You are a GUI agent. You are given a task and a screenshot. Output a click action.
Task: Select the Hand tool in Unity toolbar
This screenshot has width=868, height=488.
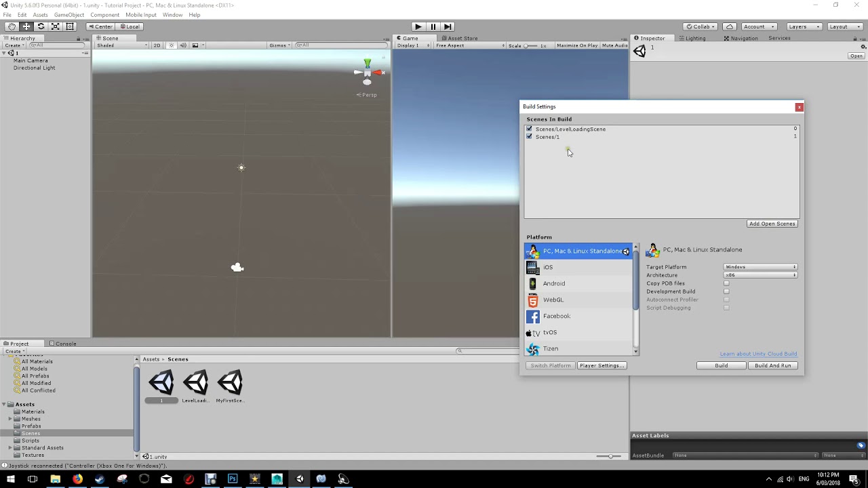click(12, 26)
